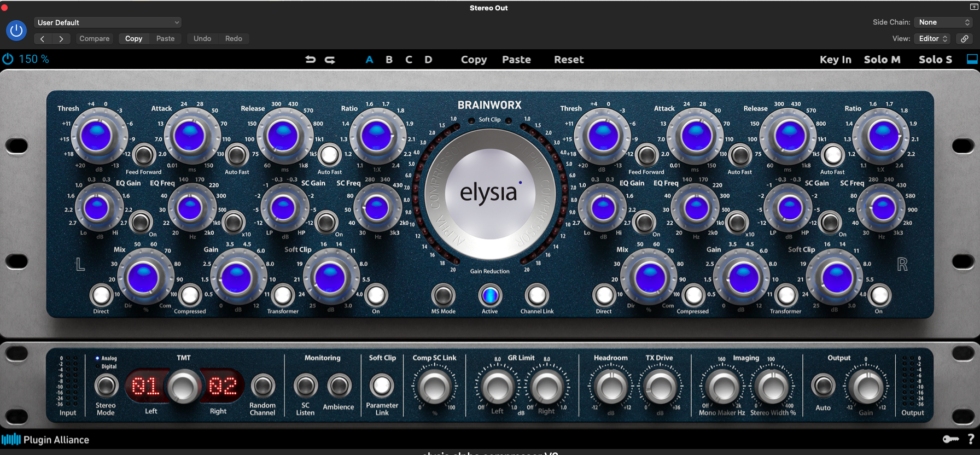Screen dimensions: 980x455
Task: Click the header Undo button
Action: (202, 39)
